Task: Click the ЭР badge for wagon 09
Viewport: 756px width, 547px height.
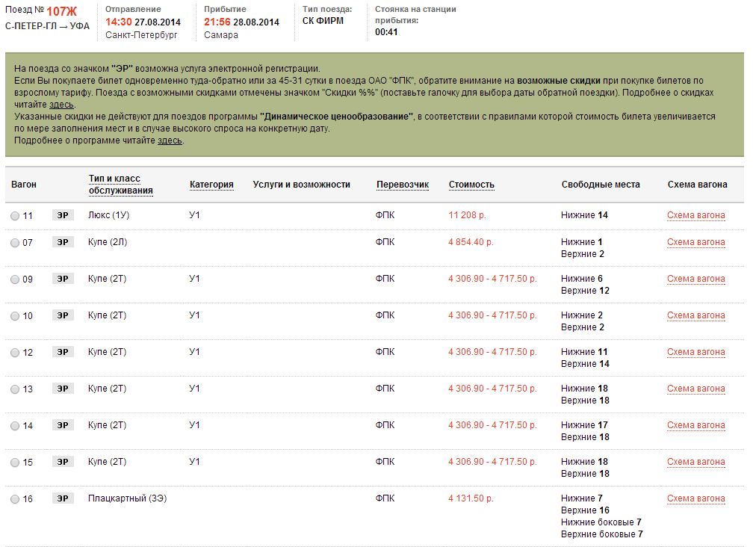Action: (63, 279)
